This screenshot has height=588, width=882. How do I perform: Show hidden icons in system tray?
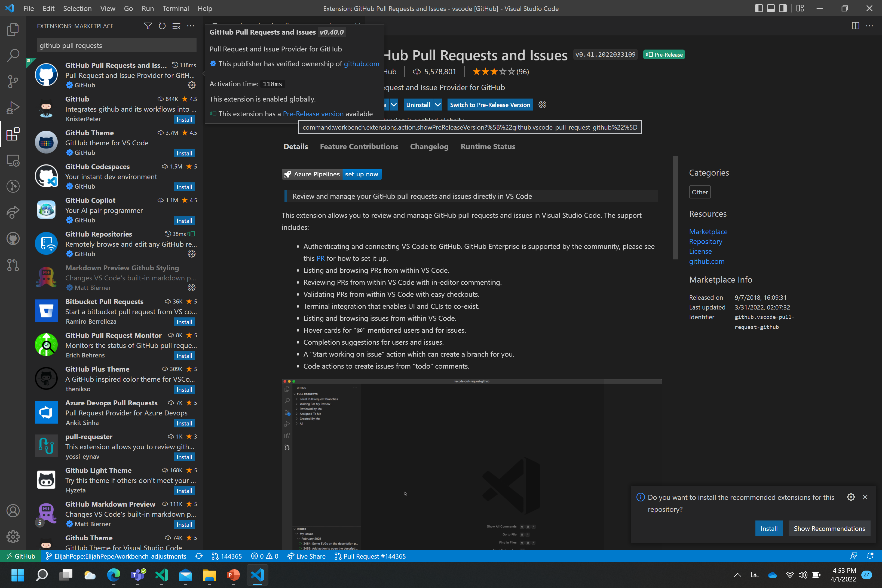(737, 575)
